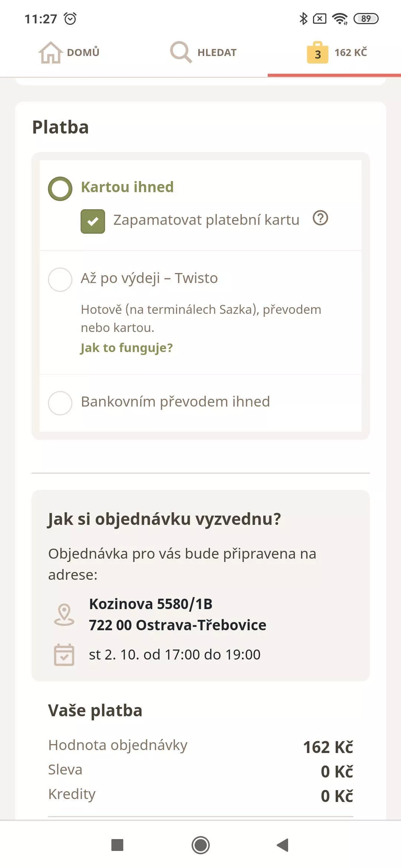Open help question mark beside remember card

320,218
